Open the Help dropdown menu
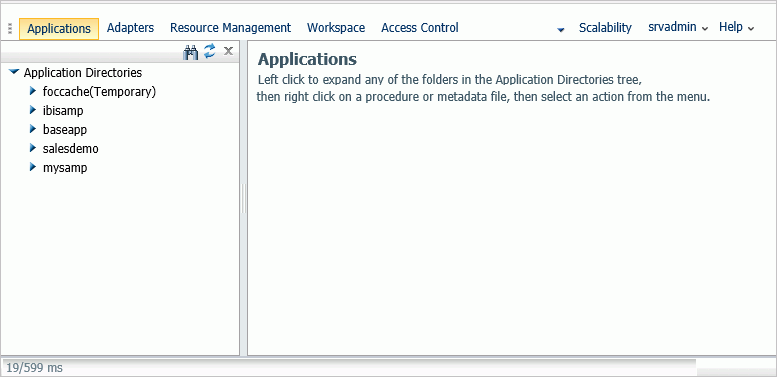 (x=736, y=27)
